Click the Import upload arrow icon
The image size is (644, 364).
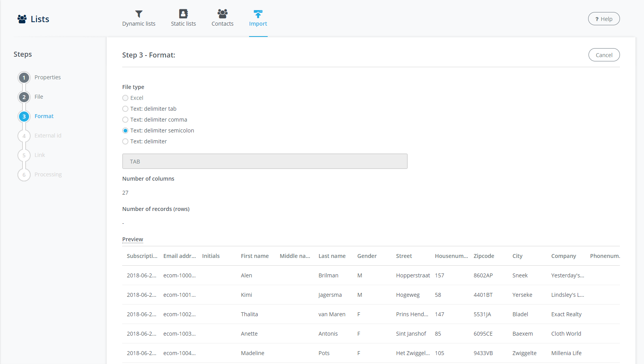(258, 14)
